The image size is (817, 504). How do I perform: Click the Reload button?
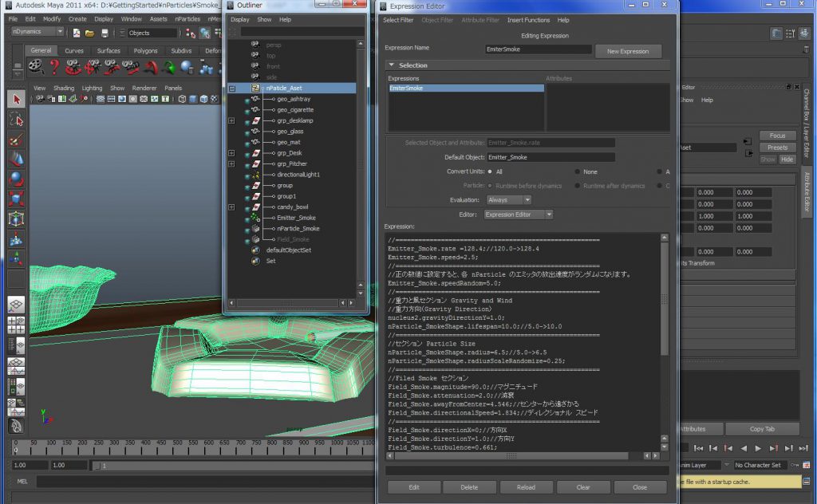pyautogui.click(x=527, y=487)
